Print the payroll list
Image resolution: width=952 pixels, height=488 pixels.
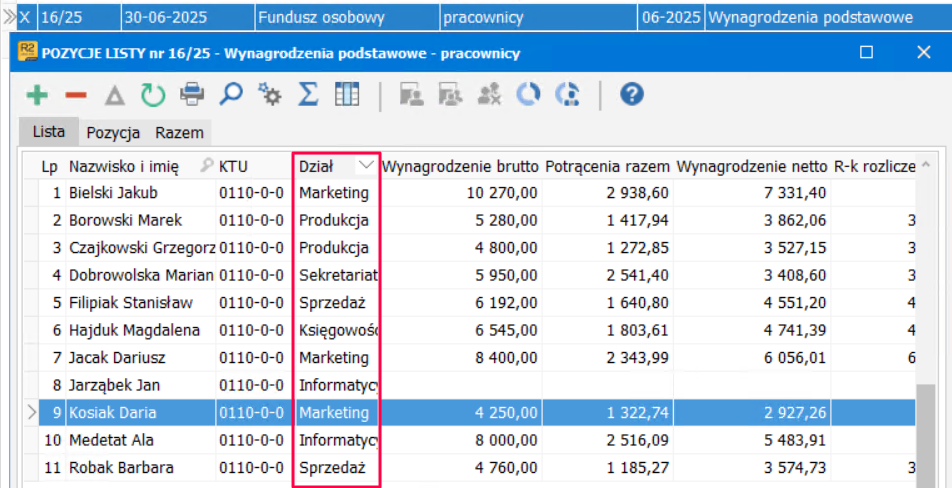click(192, 95)
